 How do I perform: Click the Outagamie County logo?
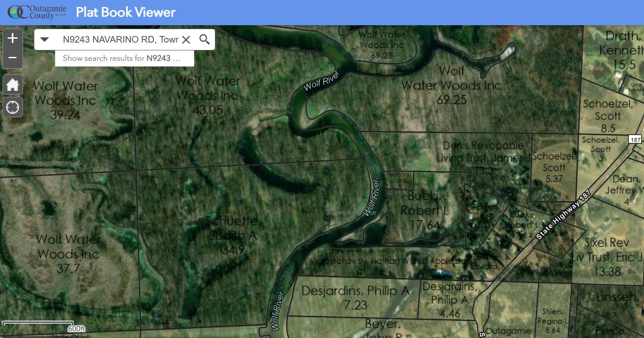pyautogui.click(x=37, y=12)
